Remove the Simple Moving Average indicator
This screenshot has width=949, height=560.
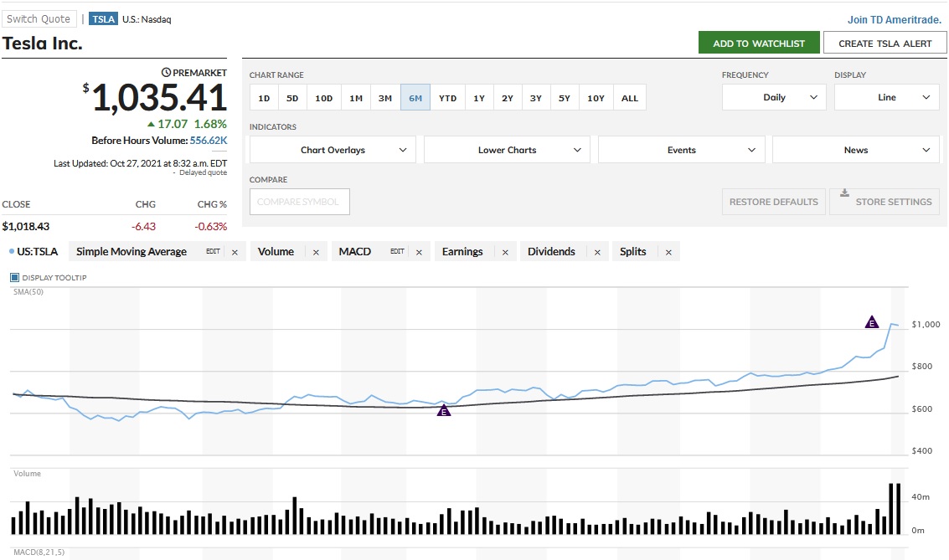(235, 252)
